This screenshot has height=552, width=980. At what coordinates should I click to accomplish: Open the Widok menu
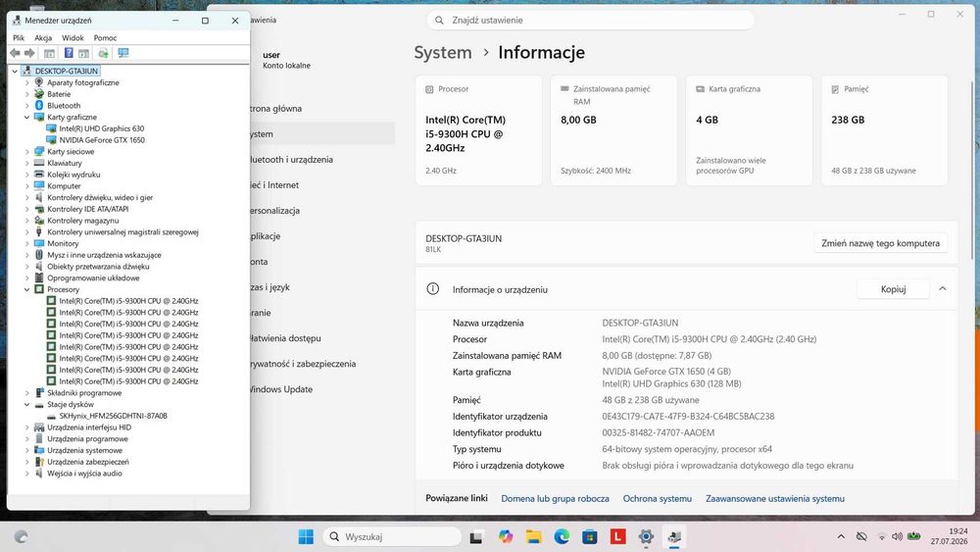coord(73,37)
